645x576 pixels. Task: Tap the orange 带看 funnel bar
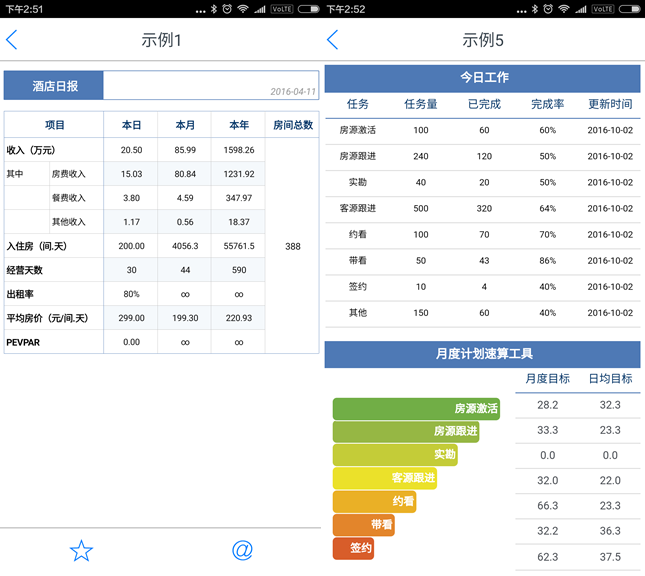tap(364, 525)
